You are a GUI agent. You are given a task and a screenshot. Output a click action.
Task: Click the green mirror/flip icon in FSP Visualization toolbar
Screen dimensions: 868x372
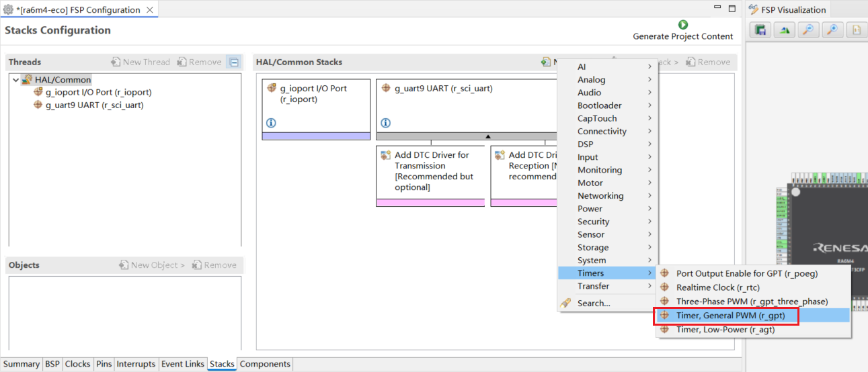[785, 30]
